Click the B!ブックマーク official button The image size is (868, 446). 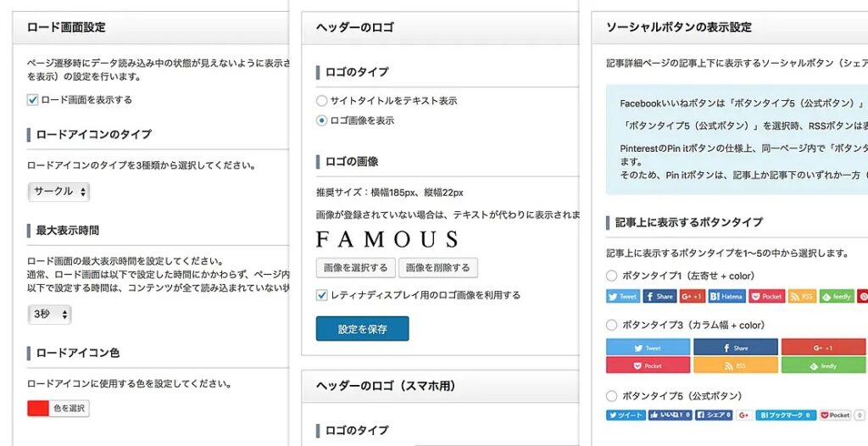(786, 415)
